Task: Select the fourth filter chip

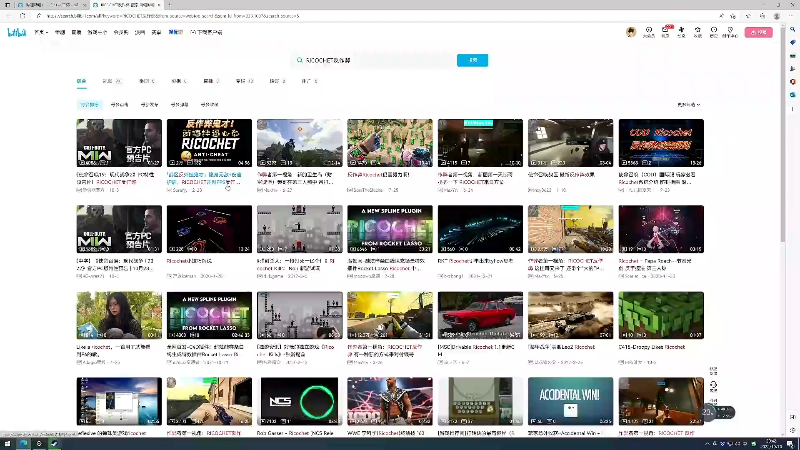Action: 179,105
